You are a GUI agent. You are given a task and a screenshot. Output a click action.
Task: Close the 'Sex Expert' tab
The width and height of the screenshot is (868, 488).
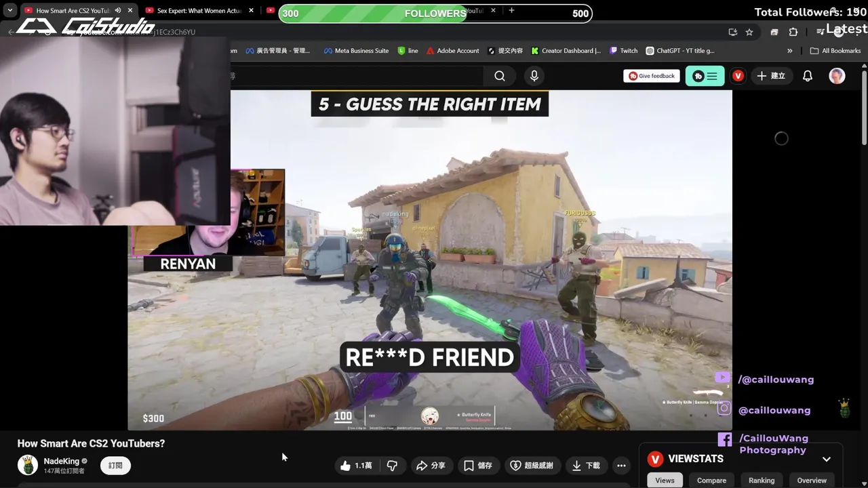pos(252,11)
